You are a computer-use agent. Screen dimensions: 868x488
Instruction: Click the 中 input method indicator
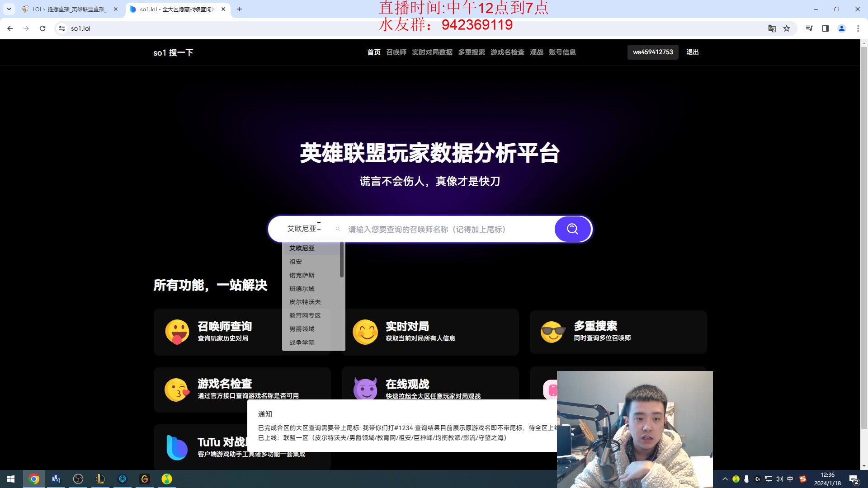[790, 479]
